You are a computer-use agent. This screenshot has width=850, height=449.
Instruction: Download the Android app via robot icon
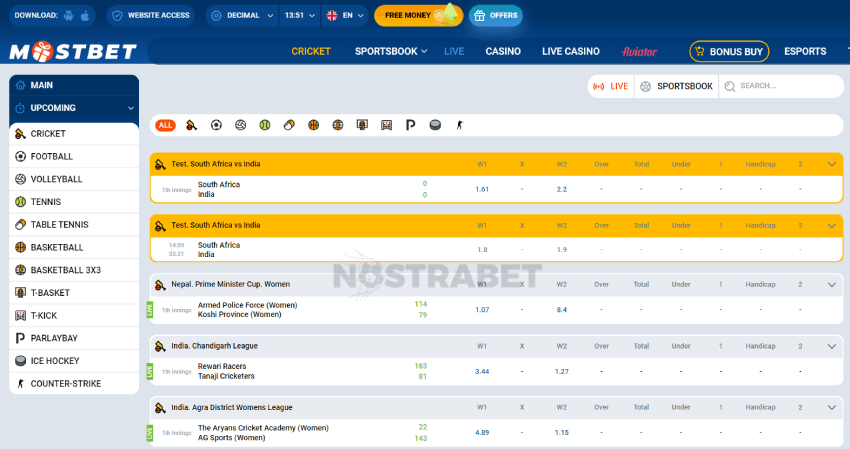68,15
